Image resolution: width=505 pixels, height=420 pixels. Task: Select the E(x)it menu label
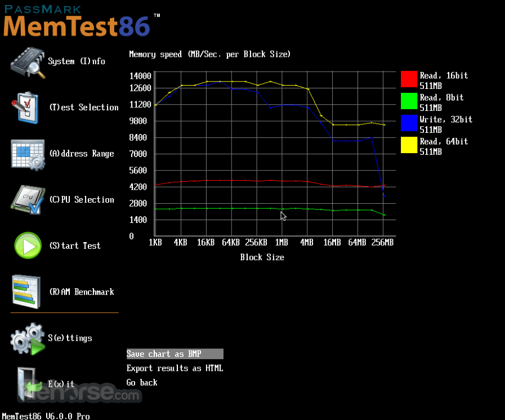click(61, 384)
